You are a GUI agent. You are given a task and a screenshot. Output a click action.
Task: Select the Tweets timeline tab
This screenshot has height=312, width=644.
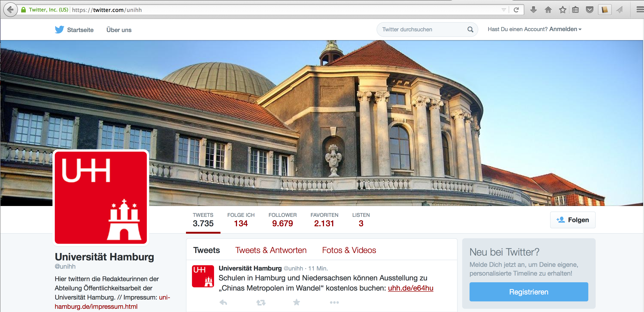click(x=206, y=250)
